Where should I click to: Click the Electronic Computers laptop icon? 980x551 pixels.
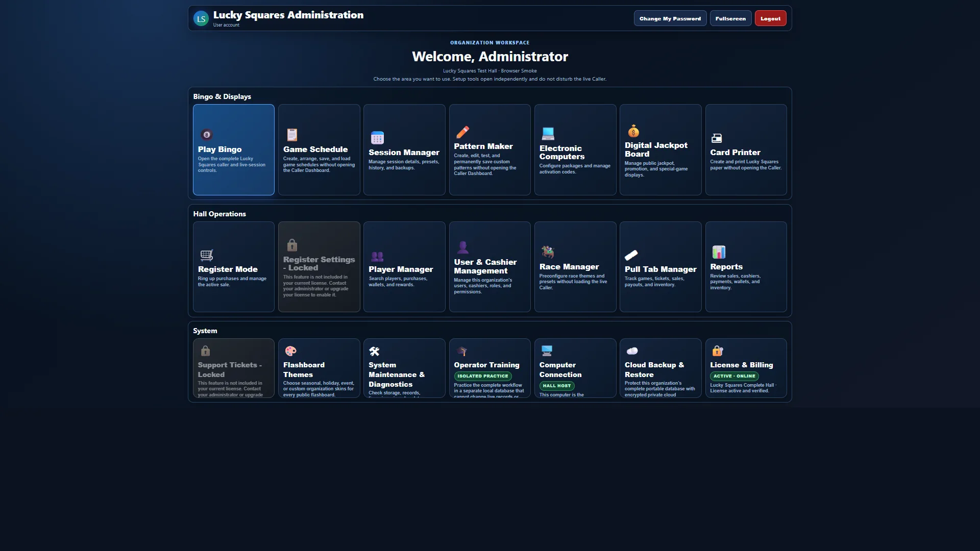[x=548, y=134]
